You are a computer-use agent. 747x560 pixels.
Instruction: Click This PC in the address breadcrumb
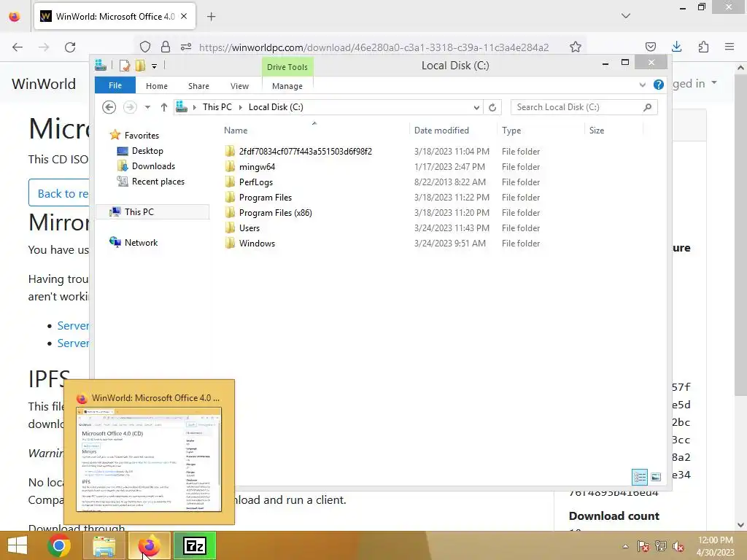pyautogui.click(x=217, y=107)
